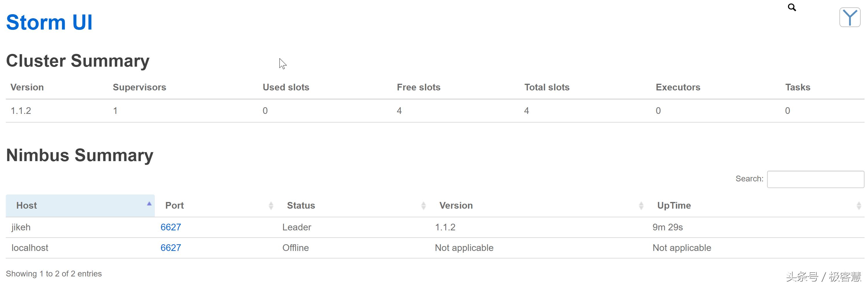The width and height of the screenshot is (868, 286).
Task: Click the magnifier search icon
Action: pyautogui.click(x=791, y=8)
